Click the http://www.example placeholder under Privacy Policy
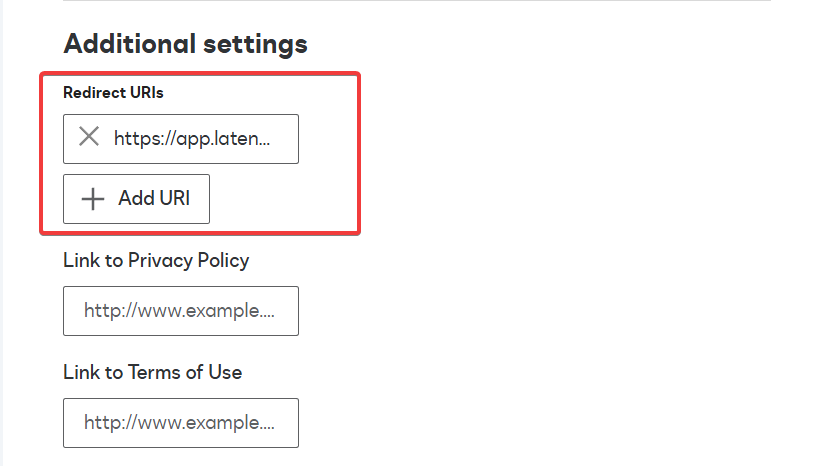The width and height of the screenshot is (825, 466). [179, 311]
